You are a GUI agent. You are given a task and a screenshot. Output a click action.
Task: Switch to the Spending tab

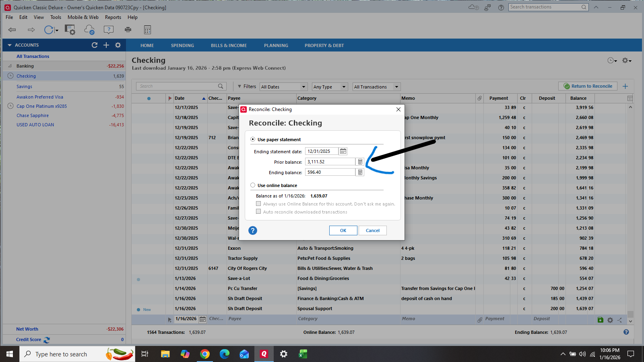(182, 45)
